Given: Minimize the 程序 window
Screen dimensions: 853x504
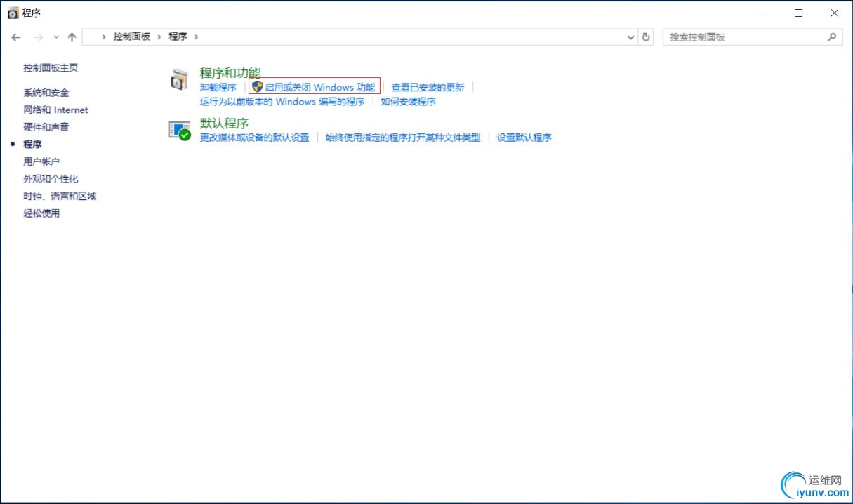Looking at the screenshot, I should click(763, 13).
